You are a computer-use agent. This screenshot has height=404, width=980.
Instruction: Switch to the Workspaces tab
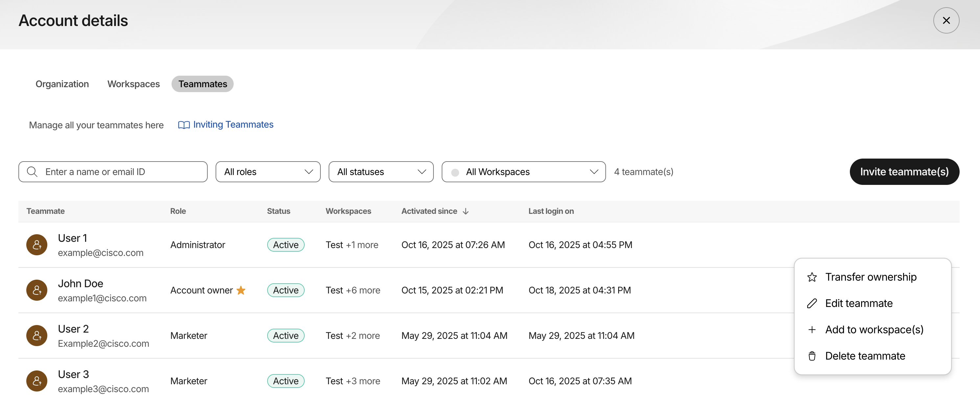coord(133,84)
